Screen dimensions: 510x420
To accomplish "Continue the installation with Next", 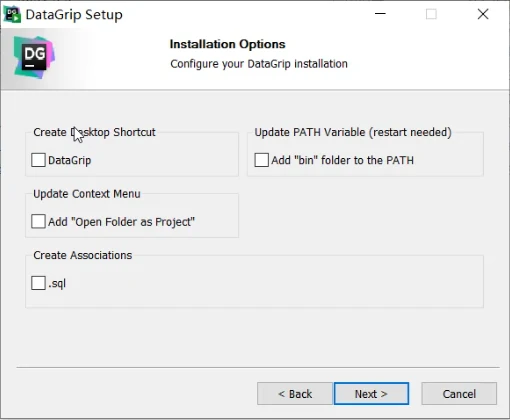I will coord(371,394).
